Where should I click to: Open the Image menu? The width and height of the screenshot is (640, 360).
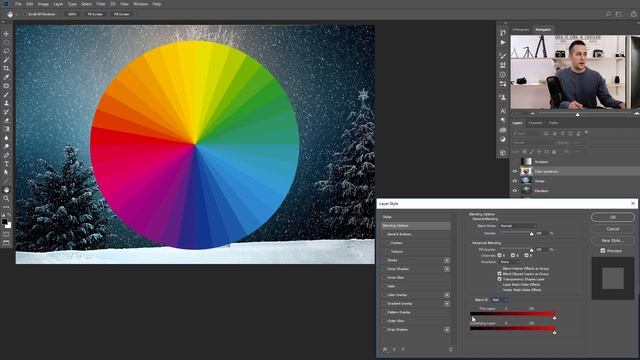click(x=43, y=4)
